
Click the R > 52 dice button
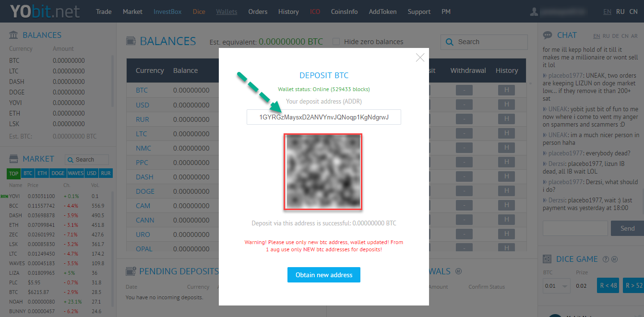pyautogui.click(x=633, y=286)
